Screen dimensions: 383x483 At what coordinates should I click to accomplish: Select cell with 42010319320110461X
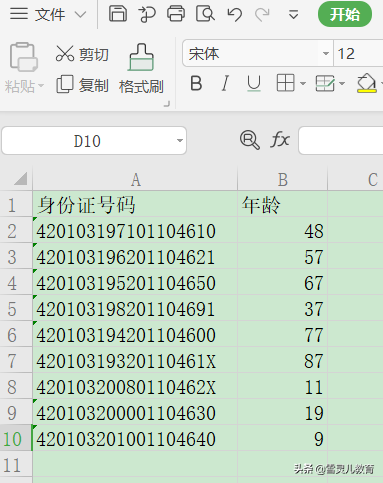click(x=135, y=360)
